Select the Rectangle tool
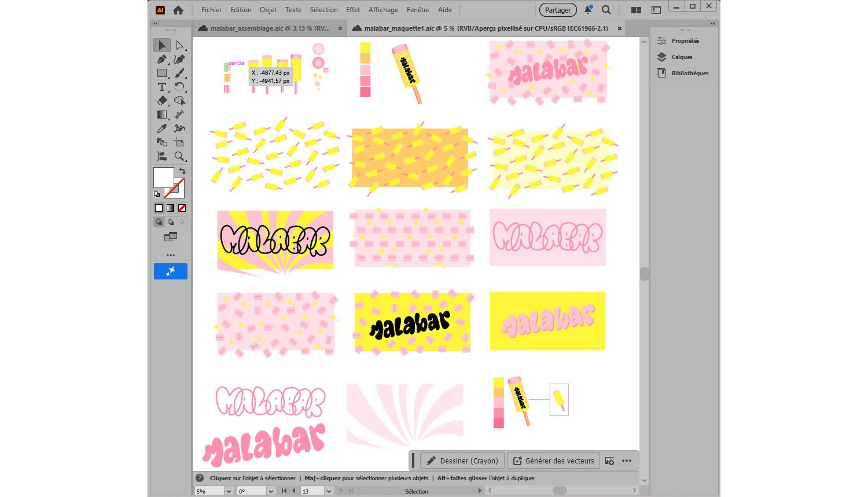Screen dimensions: 868x497 [161, 73]
